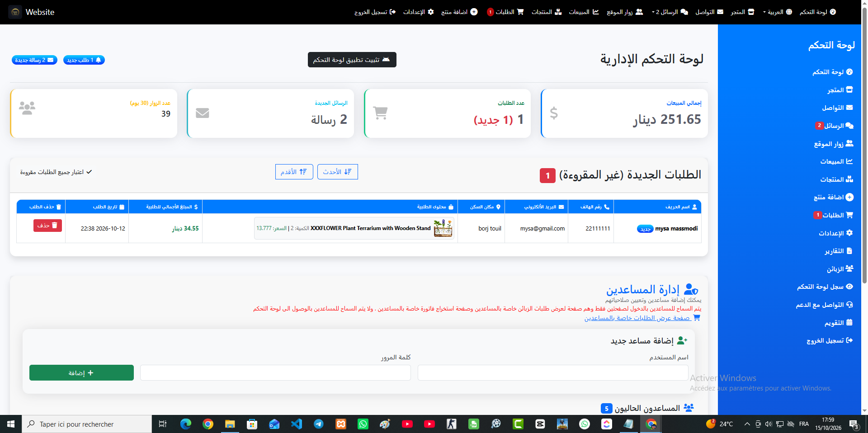The height and width of the screenshot is (433, 868).
Task: Open 'التواصل مع الدعم' support in sidebar
Action: coord(825,305)
